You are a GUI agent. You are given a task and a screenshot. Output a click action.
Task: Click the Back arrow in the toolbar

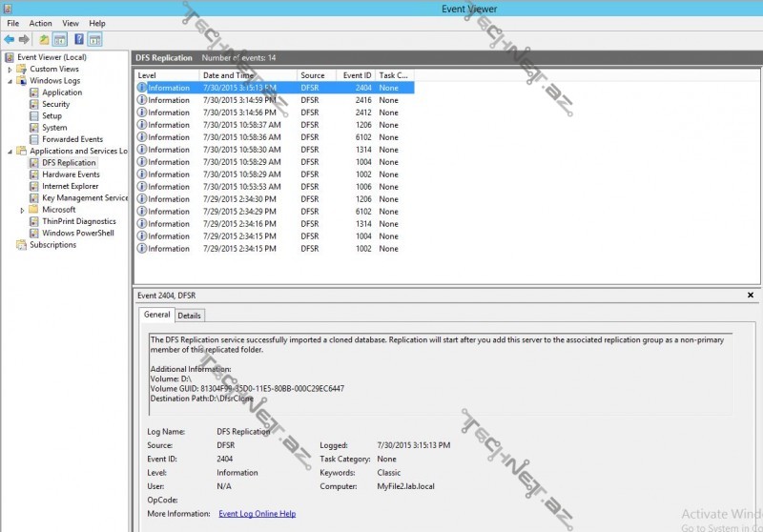pyautogui.click(x=9, y=39)
